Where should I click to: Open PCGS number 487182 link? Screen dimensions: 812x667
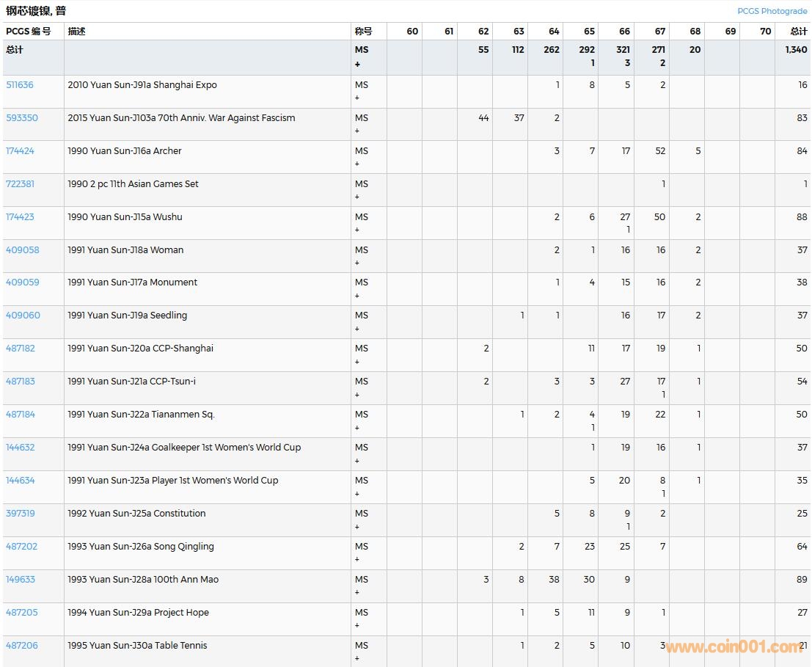coord(21,349)
